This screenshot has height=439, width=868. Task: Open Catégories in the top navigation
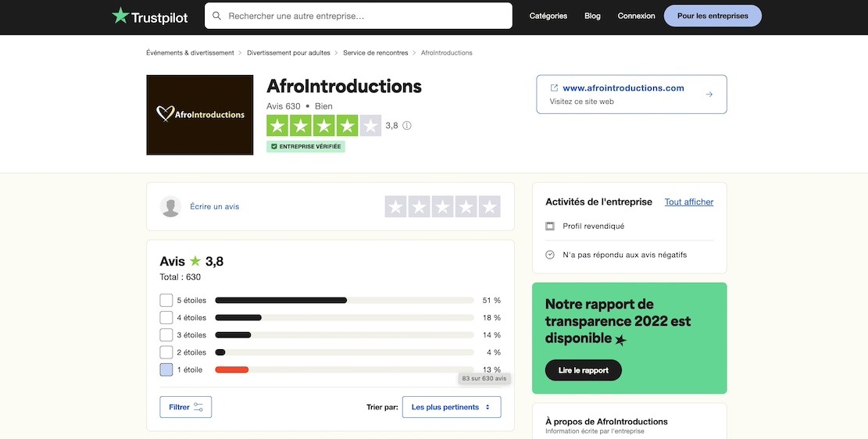point(548,16)
